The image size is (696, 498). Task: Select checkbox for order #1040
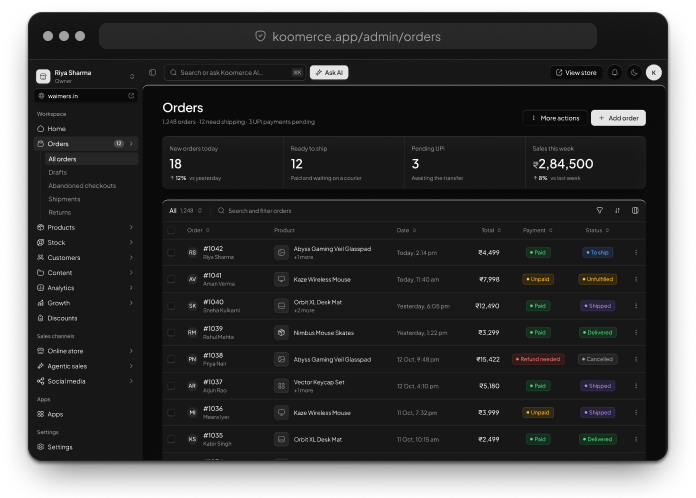pos(171,306)
